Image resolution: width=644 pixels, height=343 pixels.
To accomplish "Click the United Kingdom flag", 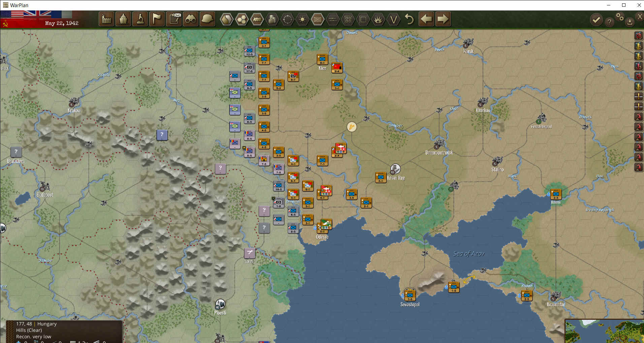I will (x=37, y=14).
